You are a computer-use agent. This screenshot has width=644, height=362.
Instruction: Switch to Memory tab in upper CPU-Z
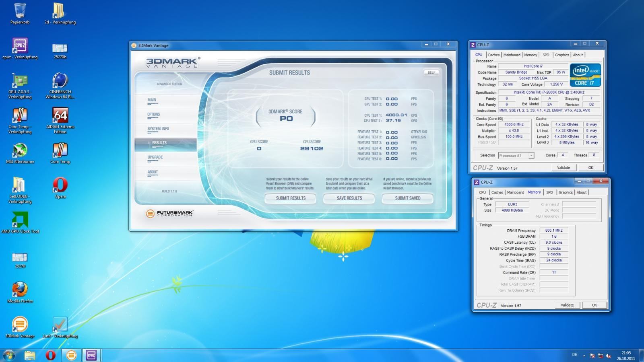pos(530,55)
